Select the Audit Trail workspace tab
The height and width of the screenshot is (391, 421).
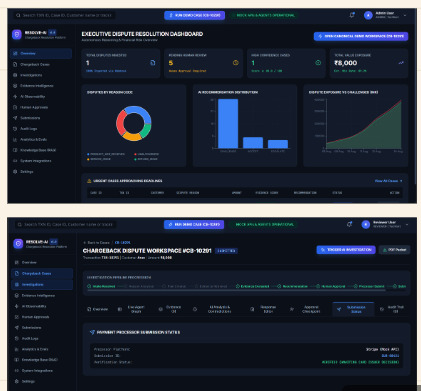pos(392,309)
